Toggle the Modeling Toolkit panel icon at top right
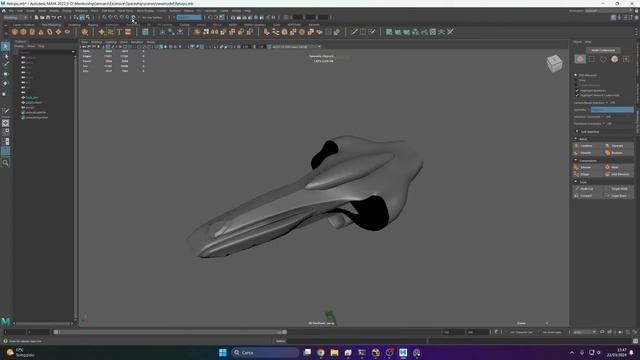Viewport: 640px width, 360px height. tap(613, 18)
